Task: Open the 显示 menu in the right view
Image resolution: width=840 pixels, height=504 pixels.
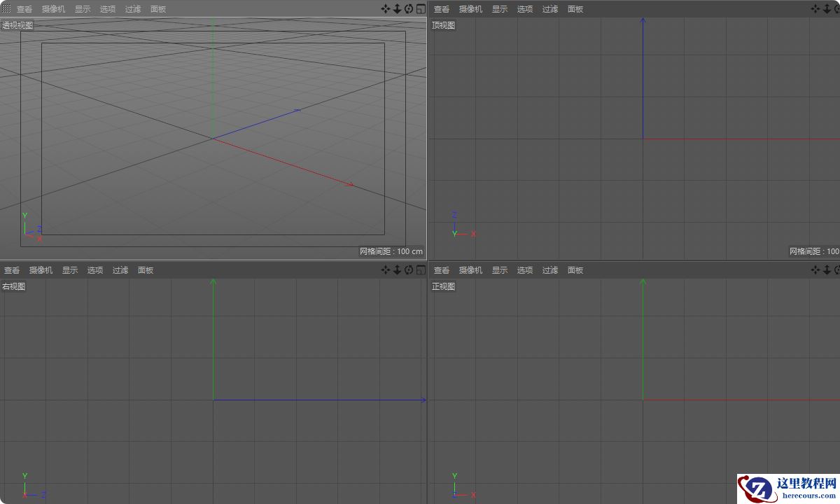Action: [x=70, y=270]
